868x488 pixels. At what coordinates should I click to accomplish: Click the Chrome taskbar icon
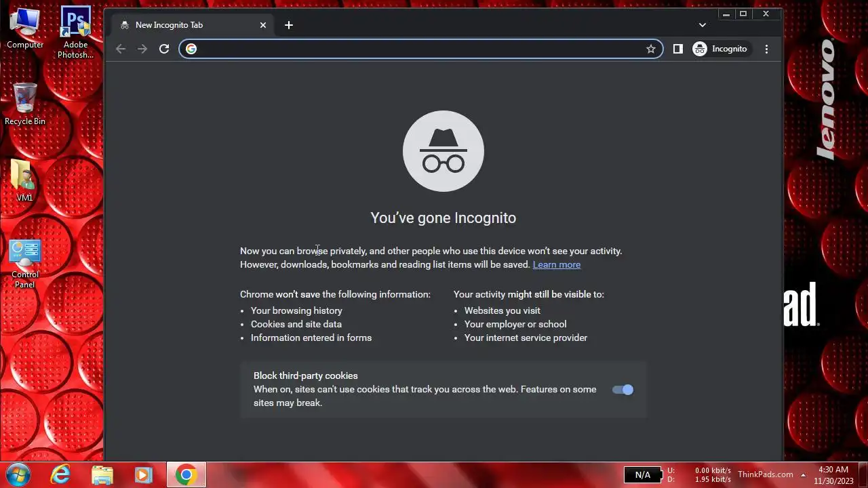(186, 474)
